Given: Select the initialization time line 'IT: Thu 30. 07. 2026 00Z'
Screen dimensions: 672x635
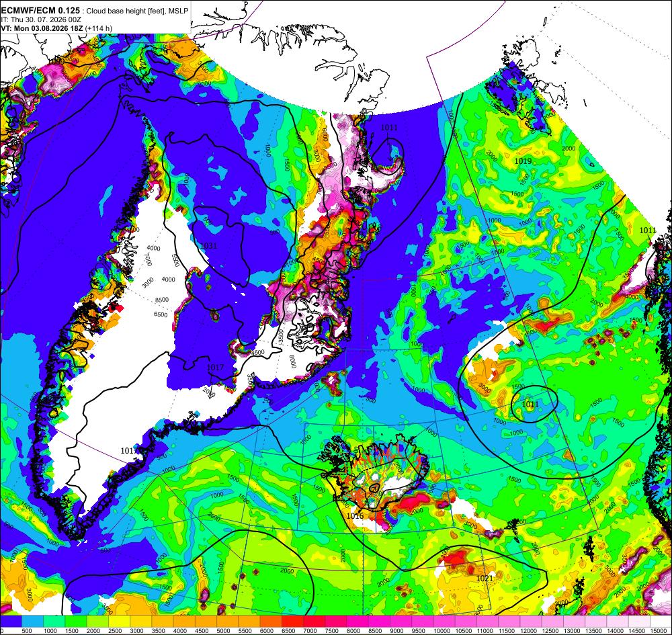Looking at the screenshot, I should tap(40, 19).
